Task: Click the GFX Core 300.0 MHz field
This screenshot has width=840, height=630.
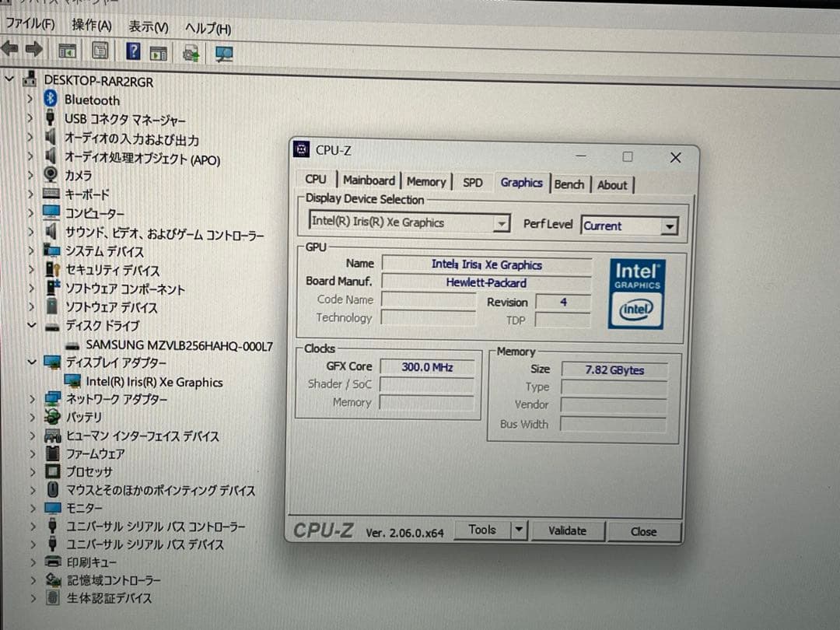Action: (x=427, y=367)
